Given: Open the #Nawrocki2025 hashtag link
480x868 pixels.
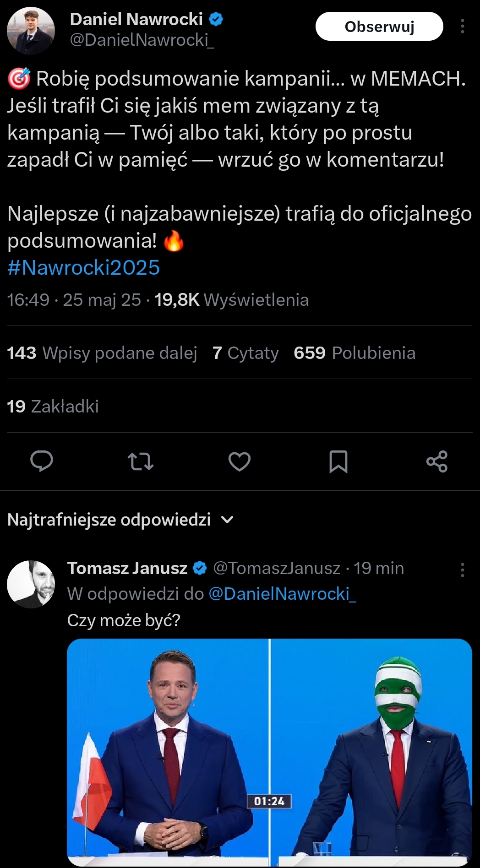Looking at the screenshot, I should pos(84,268).
